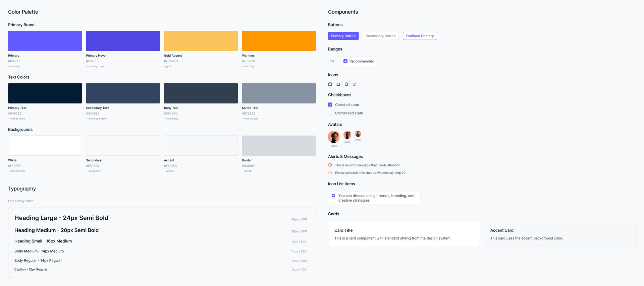Click the Secondary Button
Image resolution: width=644 pixels, height=286 pixels.
click(381, 36)
